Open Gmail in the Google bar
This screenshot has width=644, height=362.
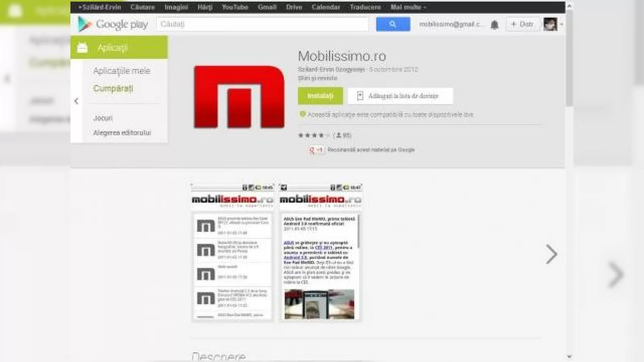[x=267, y=7]
